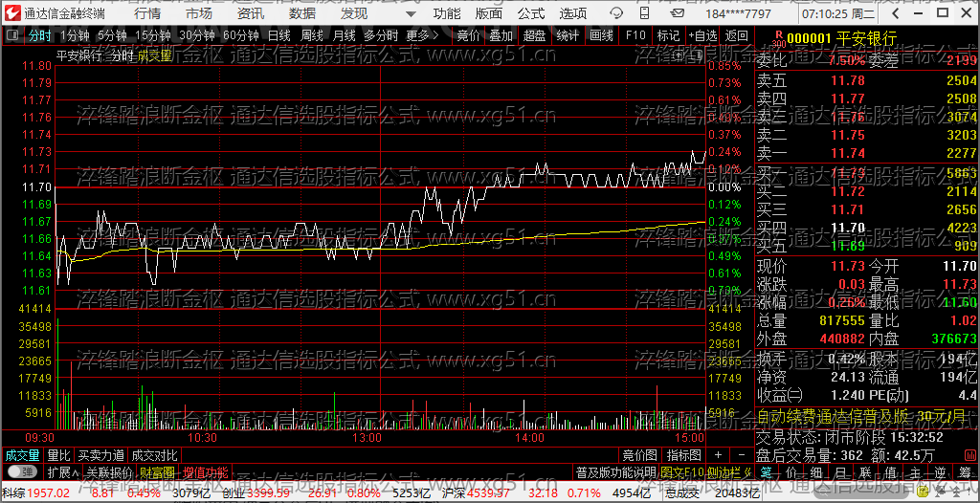Toggle the 弹 switch at bottom left
The height and width of the screenshot is (503, 980).
coord(22,471)
